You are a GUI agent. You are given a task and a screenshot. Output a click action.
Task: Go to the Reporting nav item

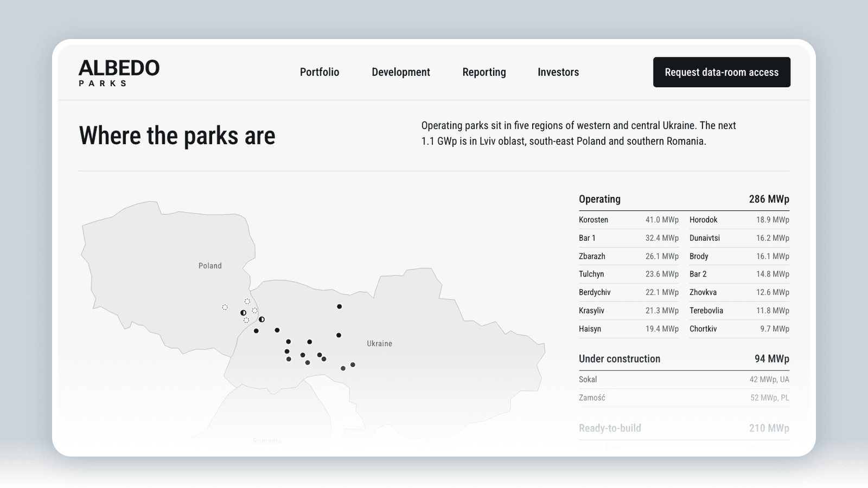(x=484, y=72)
